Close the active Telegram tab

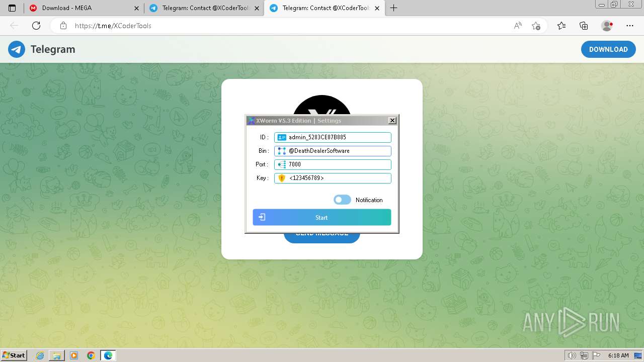[x=377, y=8]
